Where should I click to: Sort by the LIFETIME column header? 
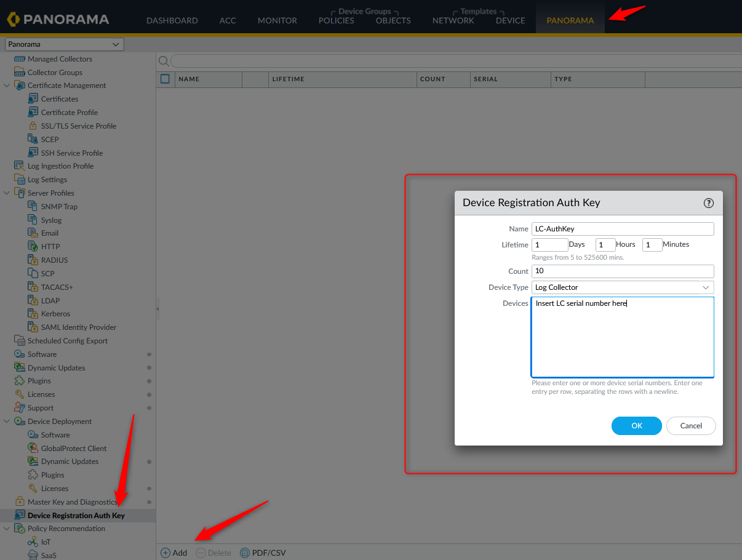point(343,79)
